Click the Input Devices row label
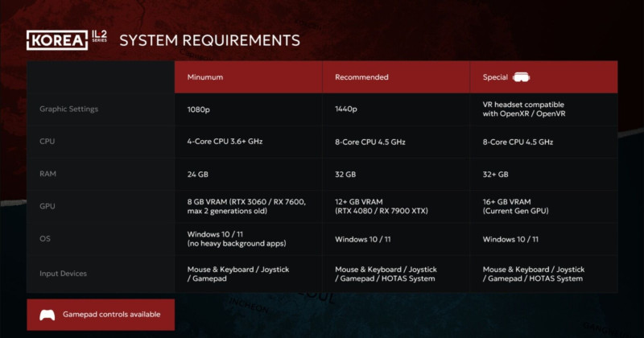The height and width of the screenshot is (338, 644). point(63,274)
